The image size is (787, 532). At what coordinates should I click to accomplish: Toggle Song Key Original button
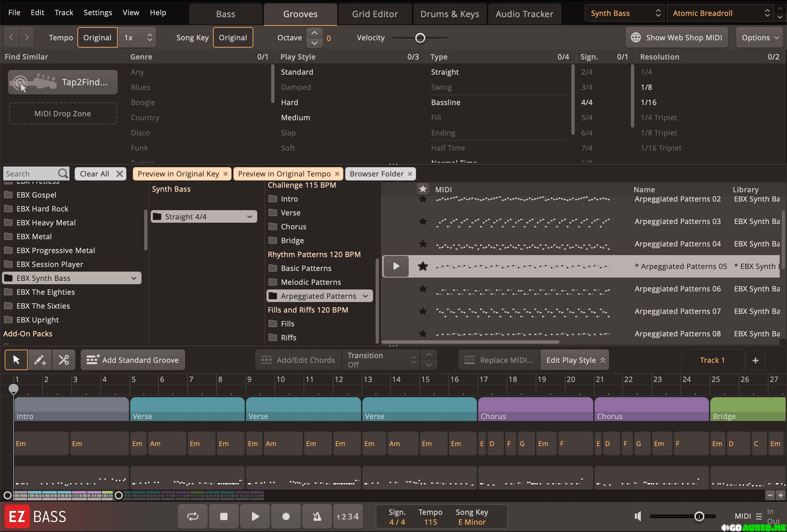point(233,37)
